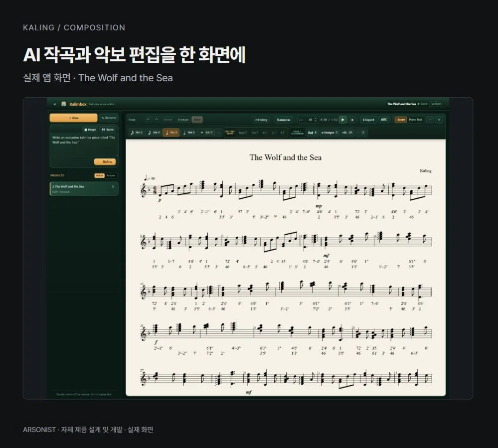Click inside the kalimba prompt text area
Viewport: 498px width, 448px height.
click(84, 146)
